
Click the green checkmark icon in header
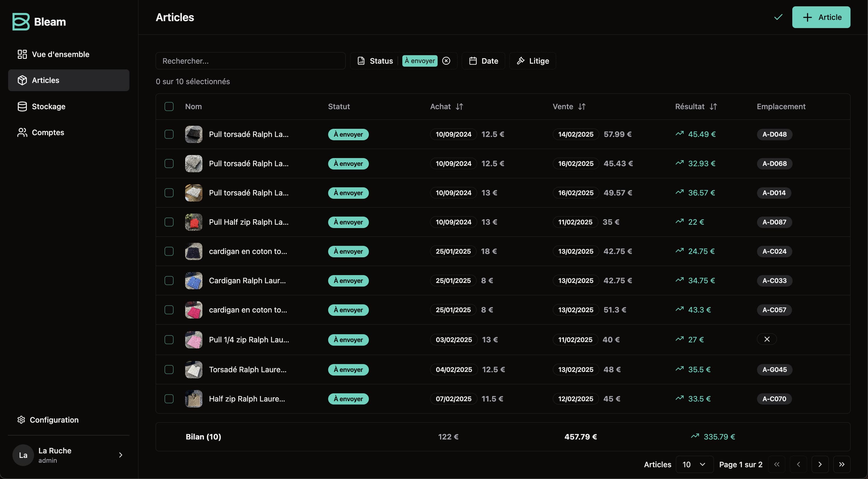click(x=778, y=17)
